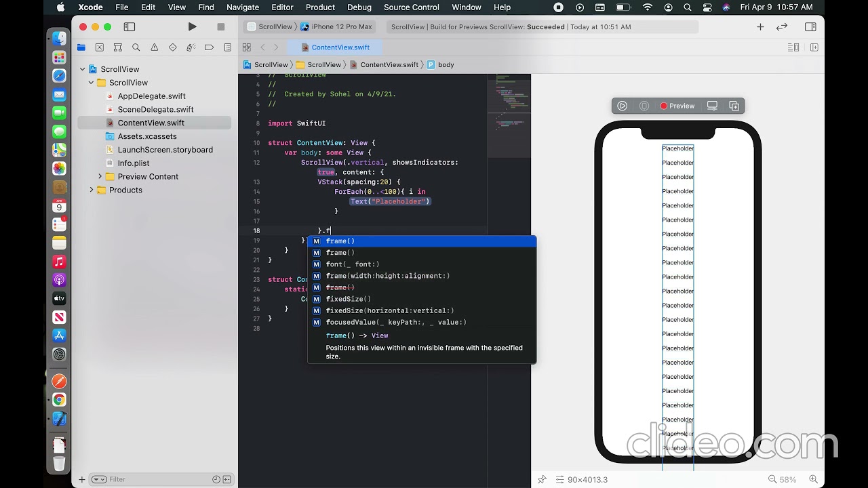
Task: Expand the Products folder
Action: coord(92,190)
